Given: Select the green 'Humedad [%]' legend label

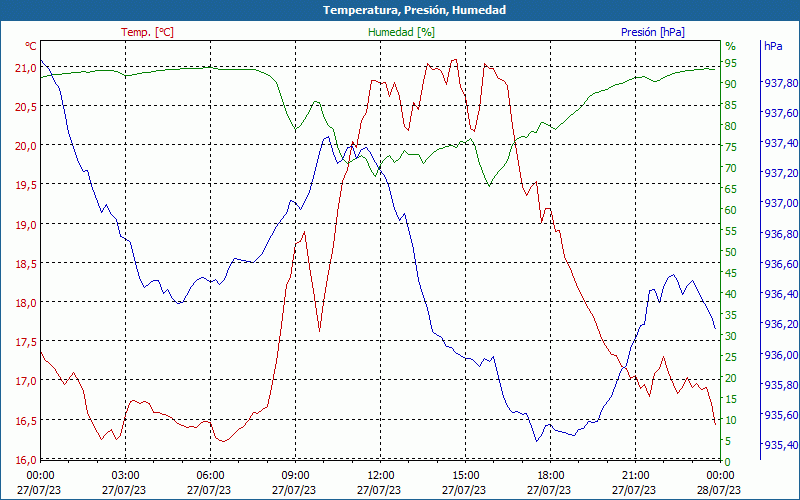Looking at the screenshot, I should click(401, 32).
